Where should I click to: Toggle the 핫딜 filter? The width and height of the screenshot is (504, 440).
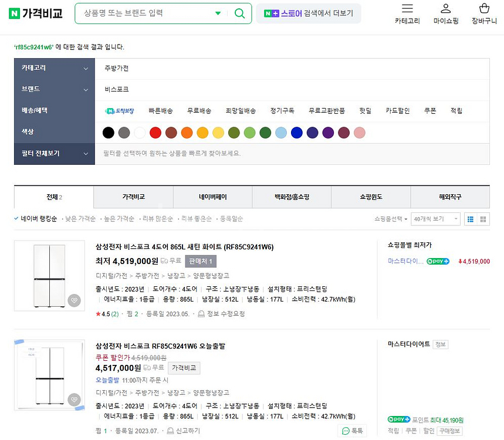coord(365,111)
